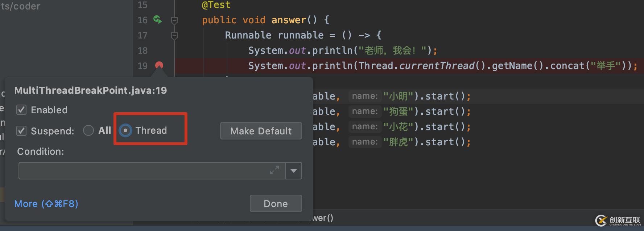Viewport: 644px width, 231px height.
Task: Uncheck the Enabled checkbox
Action: tap(21, 110)
